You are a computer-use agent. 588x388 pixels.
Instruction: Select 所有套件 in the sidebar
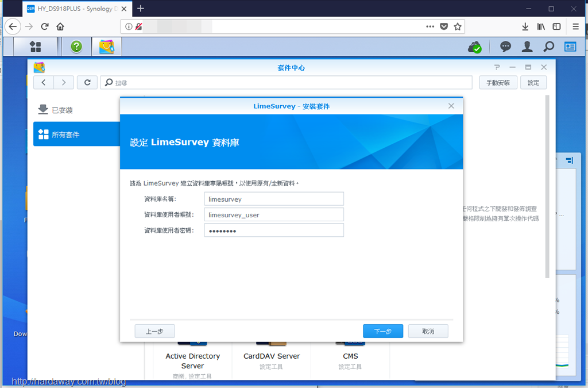(x=76, y=134)
